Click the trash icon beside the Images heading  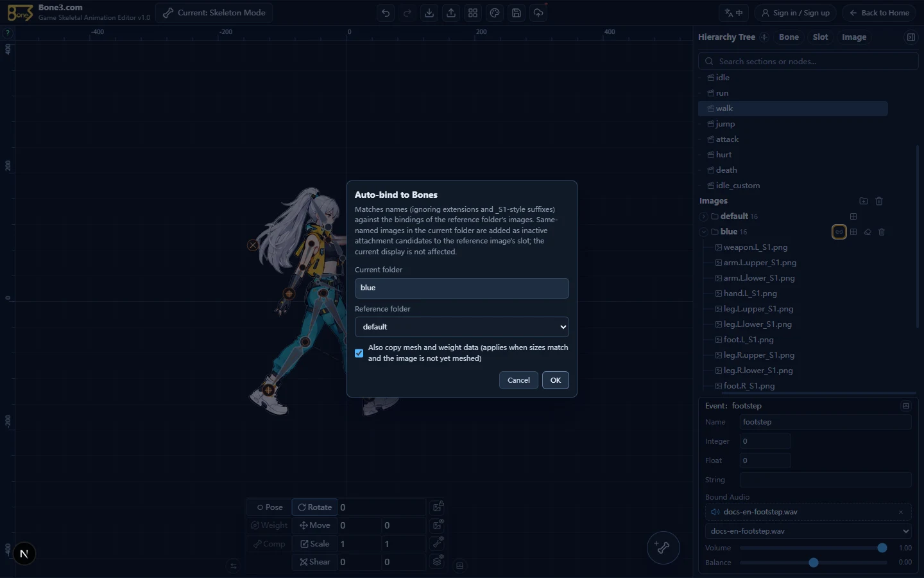pyautogui.click(x=879, y=201)
